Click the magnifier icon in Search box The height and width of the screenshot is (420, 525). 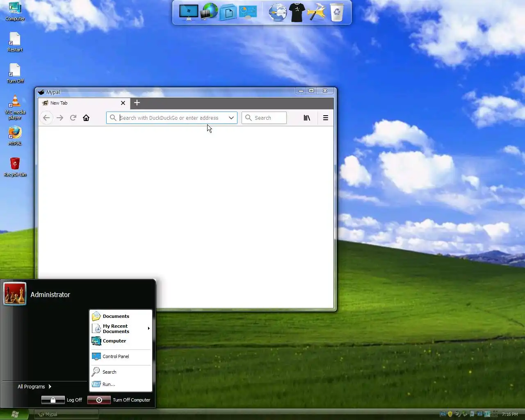coord(248,118)
